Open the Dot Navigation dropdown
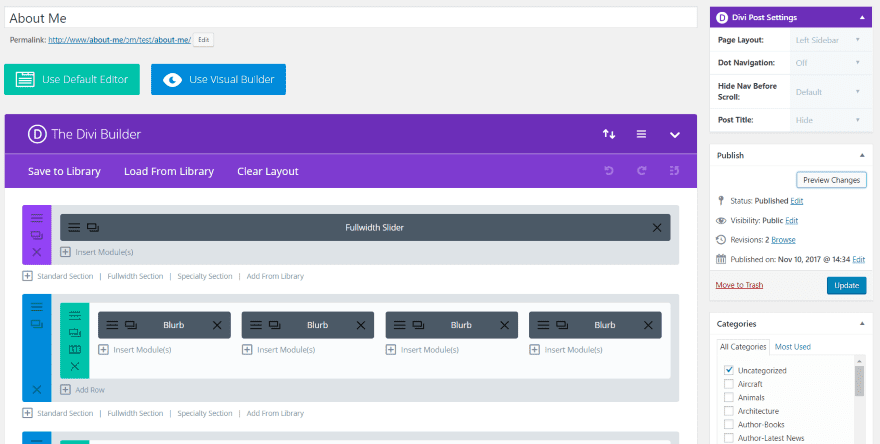 pos(828,62)
